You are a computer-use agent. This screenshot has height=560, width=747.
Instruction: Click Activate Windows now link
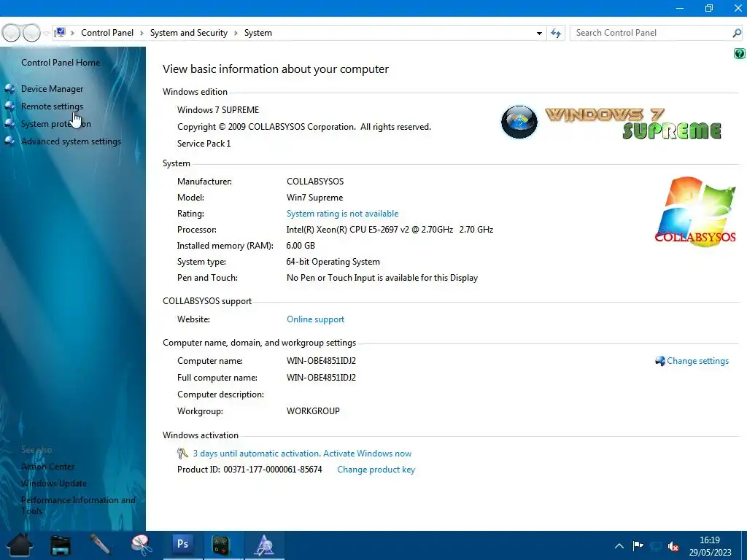368,454
